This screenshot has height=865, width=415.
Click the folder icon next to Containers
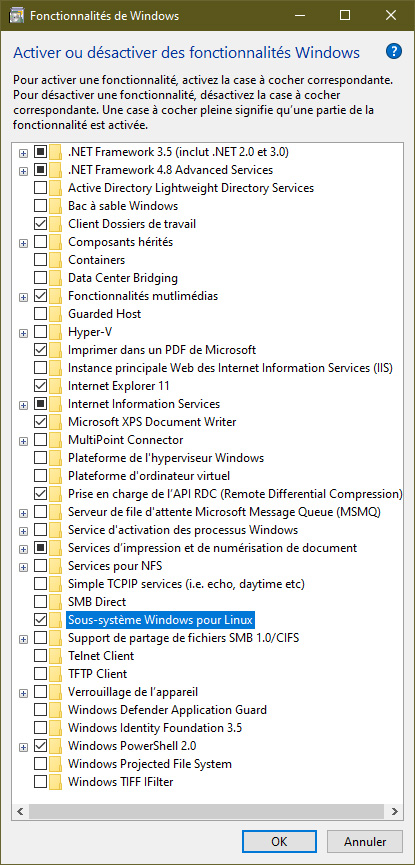click(55, 260)
